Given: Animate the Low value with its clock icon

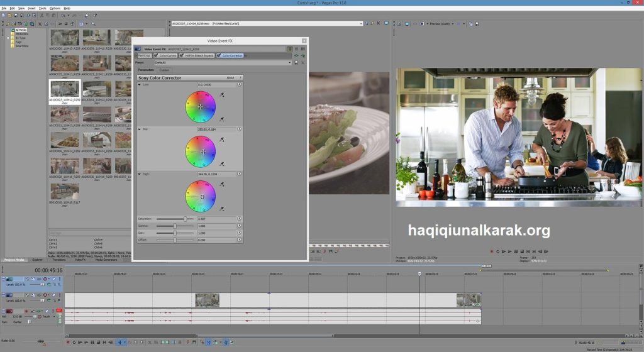Looking at the screenshot, I should click(x=239, y=84).
